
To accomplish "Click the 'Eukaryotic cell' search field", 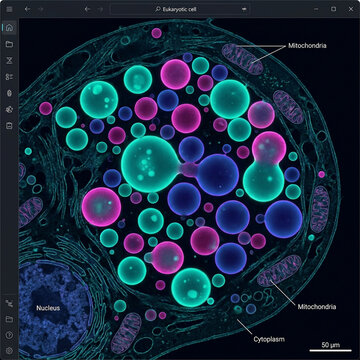I will [180, 9].
